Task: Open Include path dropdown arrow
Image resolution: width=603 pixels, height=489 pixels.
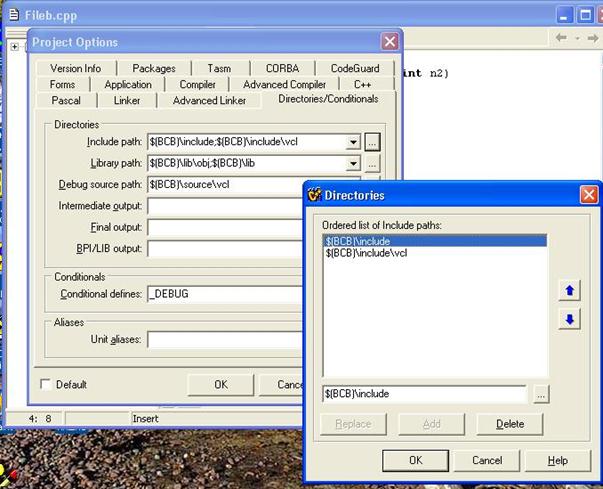Action: click(353, 142)
